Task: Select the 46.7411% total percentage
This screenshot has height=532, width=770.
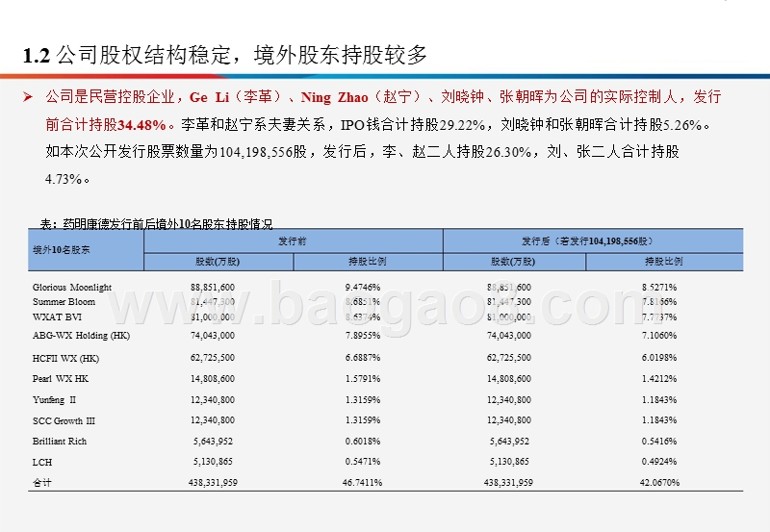Action: tap(362, 482)
